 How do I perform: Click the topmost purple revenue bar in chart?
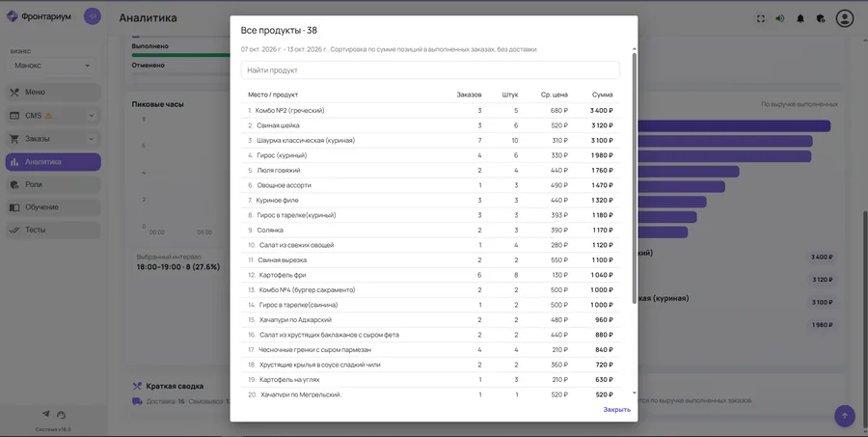[734, 126]
